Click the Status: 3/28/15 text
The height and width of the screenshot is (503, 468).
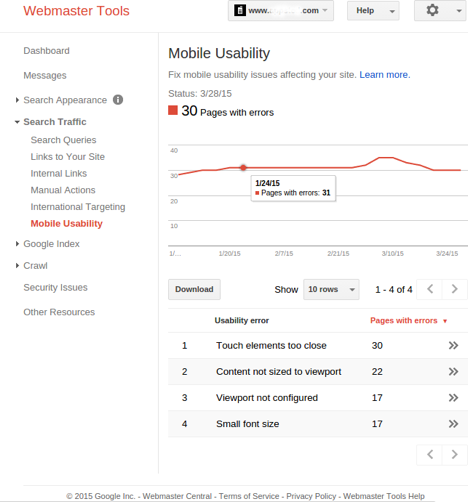pos(200,94)
